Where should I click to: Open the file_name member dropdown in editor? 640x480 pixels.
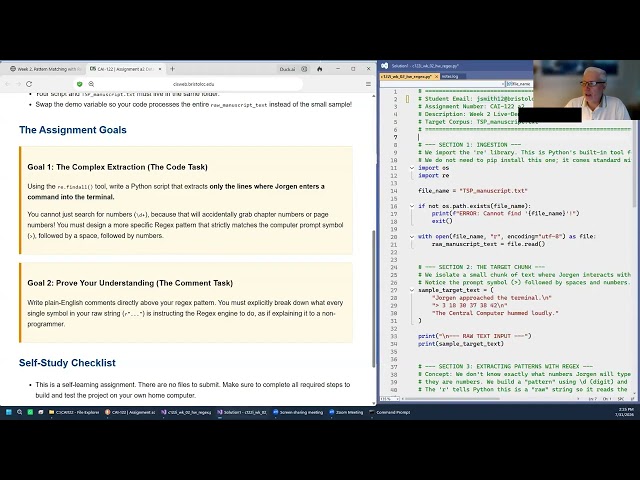tap(519, 84)
